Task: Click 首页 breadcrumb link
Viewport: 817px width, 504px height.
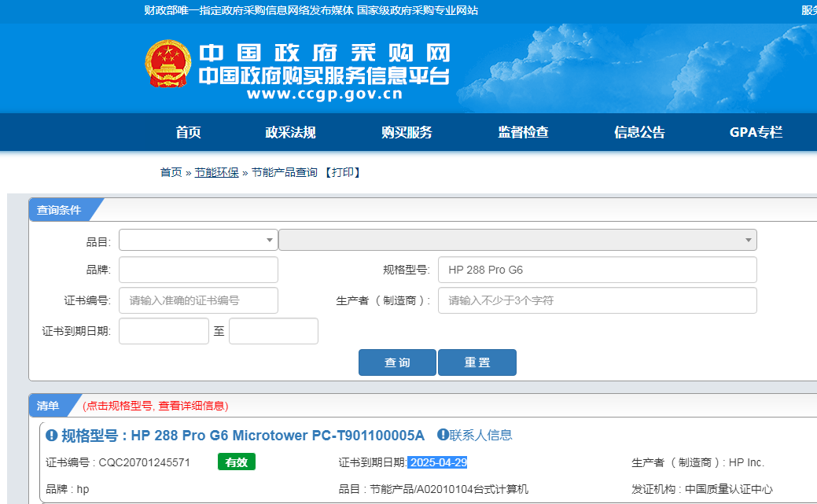Action: coord(171,172)
